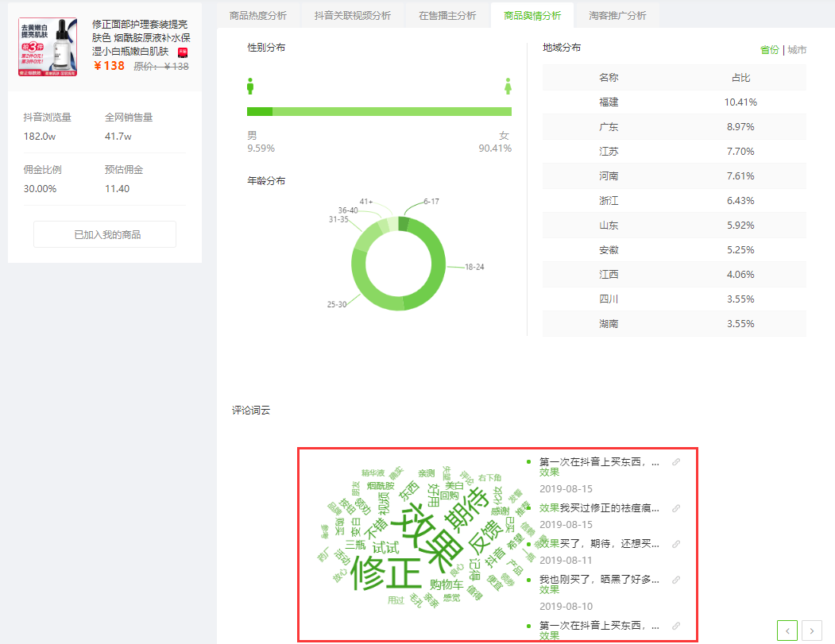Click 浙江 in the region table
The height and width of the screenshot is (644, 835).
609,201
